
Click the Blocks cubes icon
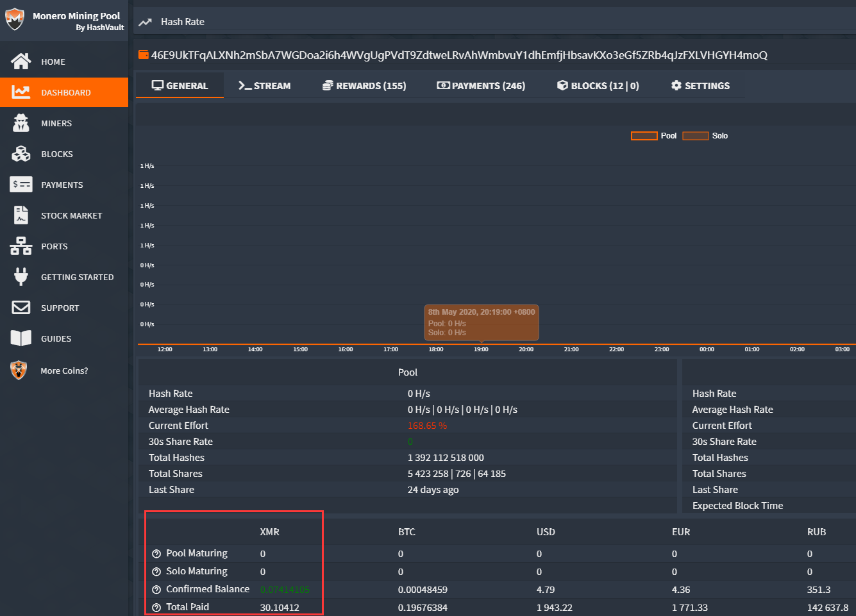tap(21, 154)
